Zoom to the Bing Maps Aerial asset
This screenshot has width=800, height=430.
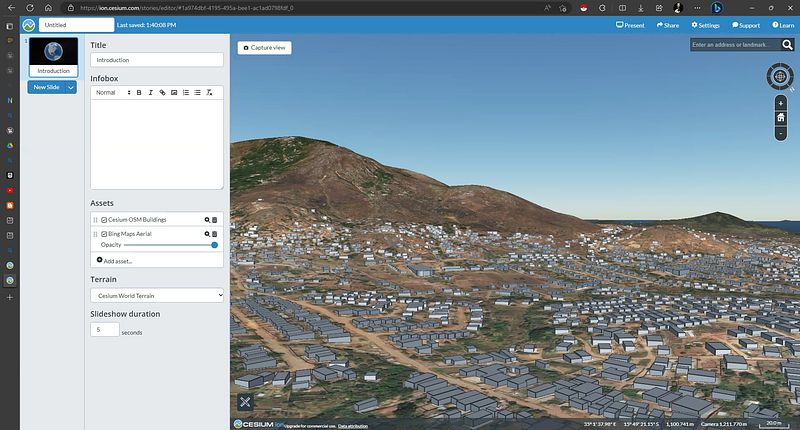(207, 233)
